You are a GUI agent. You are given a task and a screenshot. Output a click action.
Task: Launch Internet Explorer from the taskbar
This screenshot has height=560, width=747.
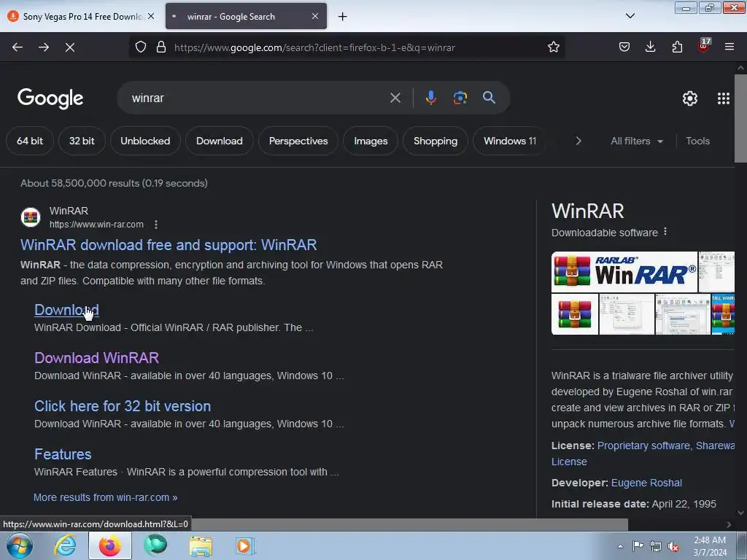(65, 545)
